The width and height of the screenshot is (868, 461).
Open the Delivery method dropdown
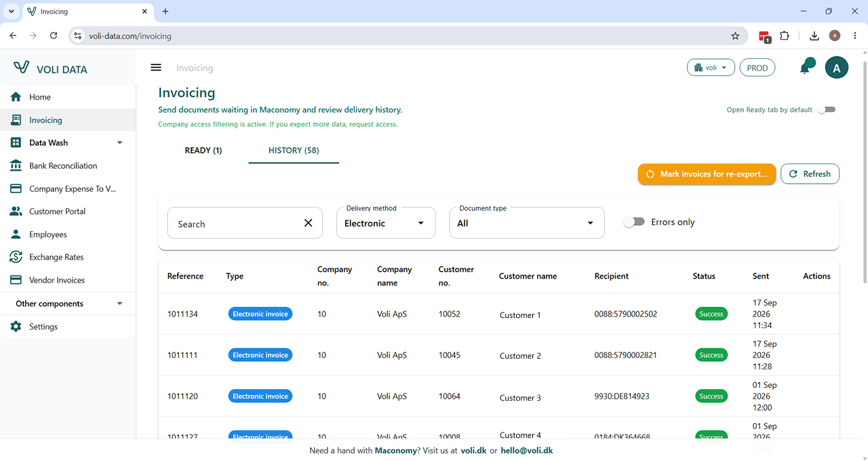coord(386,223)
